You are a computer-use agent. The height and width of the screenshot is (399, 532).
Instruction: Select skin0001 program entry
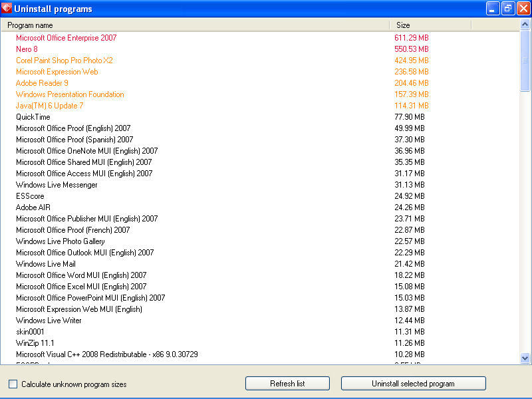tap(30, 332)
